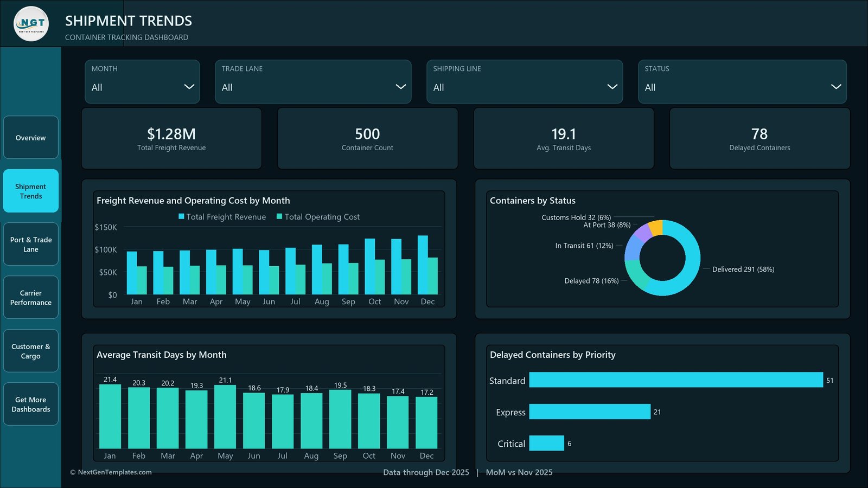Open the Port & Trade Lane page

[31, 244]
